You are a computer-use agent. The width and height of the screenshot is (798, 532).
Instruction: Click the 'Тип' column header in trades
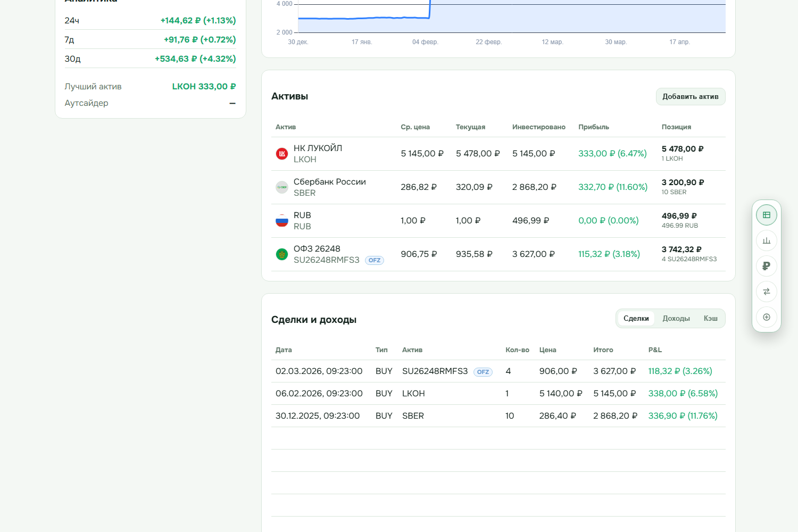click(x=381, y=350)
